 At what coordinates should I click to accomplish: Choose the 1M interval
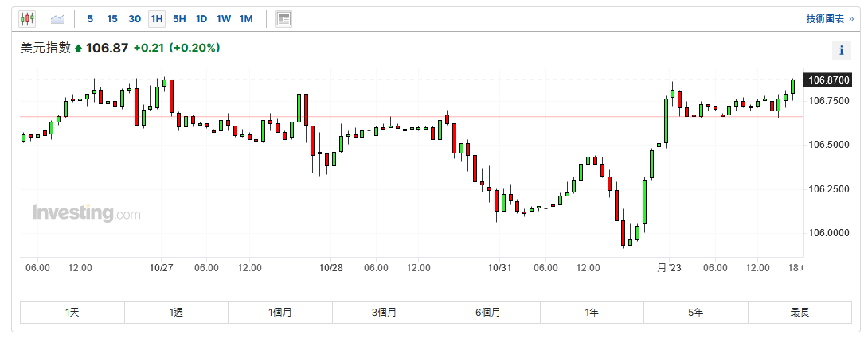[246, 18]
